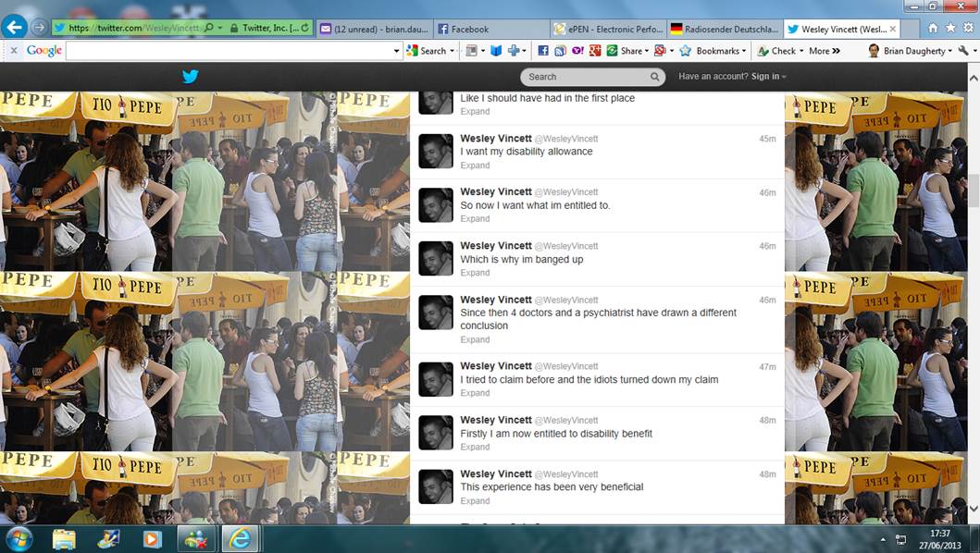Refresh the page with the reload icon
Screen dimensions: 980x553
(x=305, y=28)
